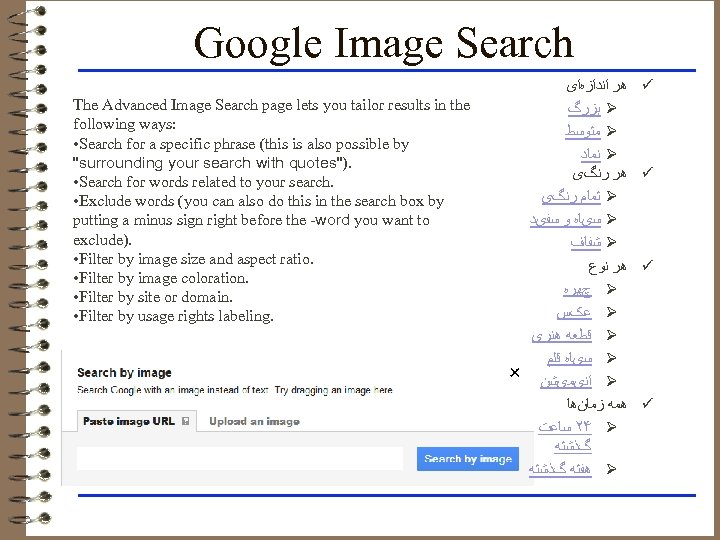Select the clip art 'قطعه هنری' link

(x=561, y=335)
